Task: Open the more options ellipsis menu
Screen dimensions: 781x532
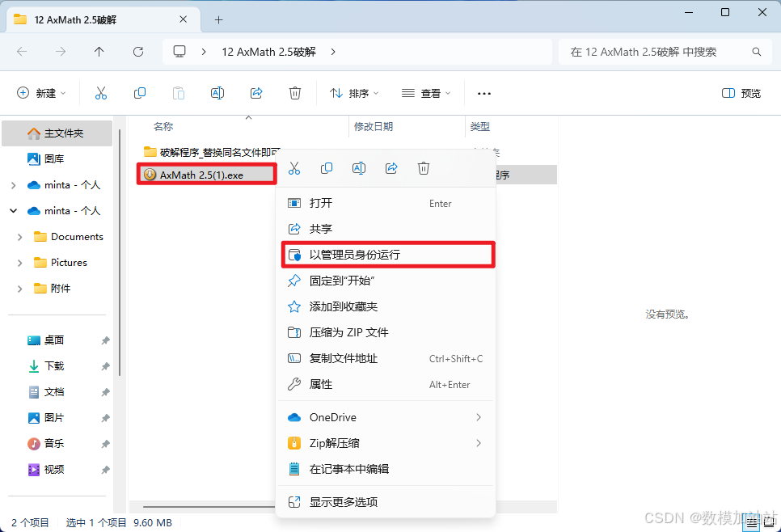Action: pyautogui.click(x=484, y=93)
